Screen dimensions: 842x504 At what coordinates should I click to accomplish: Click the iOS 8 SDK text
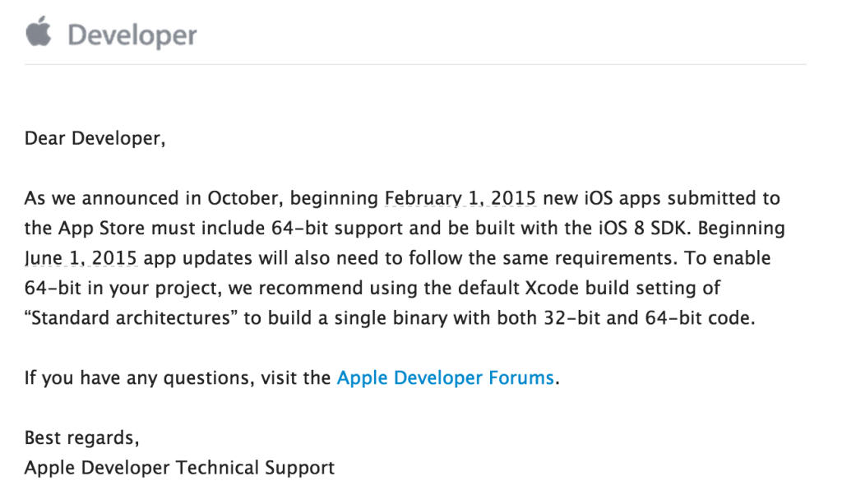(x=644, y=229)
